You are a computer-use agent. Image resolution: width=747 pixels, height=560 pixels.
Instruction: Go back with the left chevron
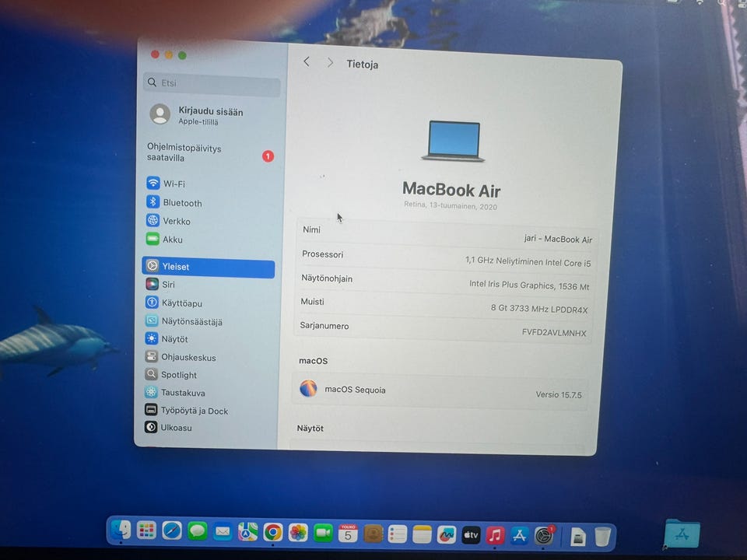(x=307, y=62)
